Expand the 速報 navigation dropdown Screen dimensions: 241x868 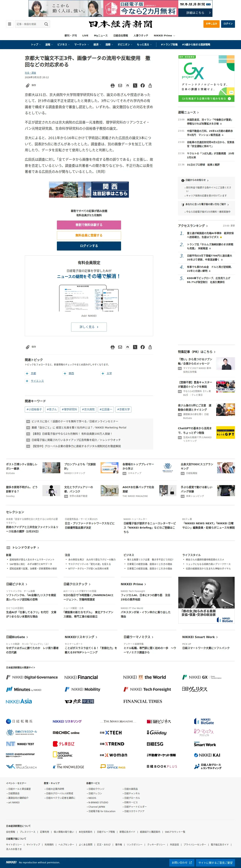coord(49,44)
